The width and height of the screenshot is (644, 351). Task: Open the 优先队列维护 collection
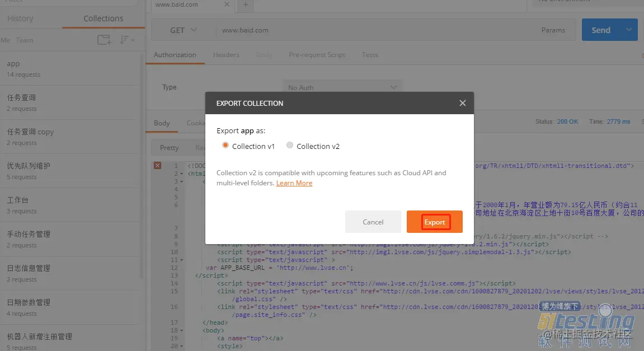(x=70, y=171)
